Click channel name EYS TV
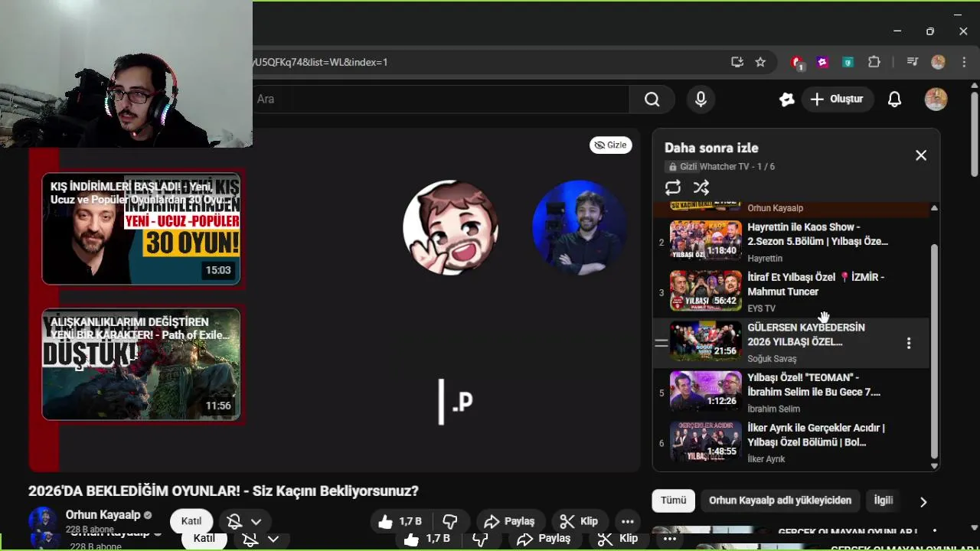Screen dimensions: 980x551 761,308
